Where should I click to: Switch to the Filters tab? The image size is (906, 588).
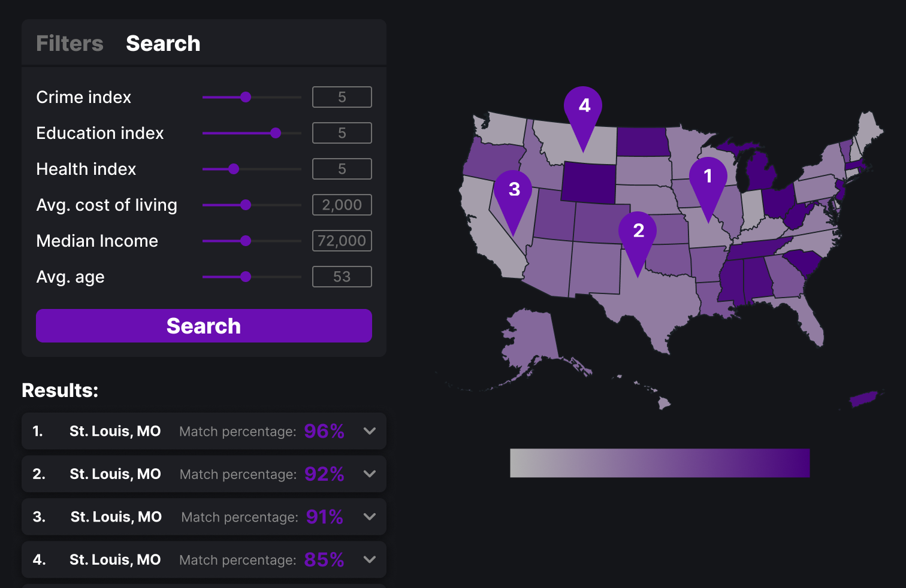point(70,44)
